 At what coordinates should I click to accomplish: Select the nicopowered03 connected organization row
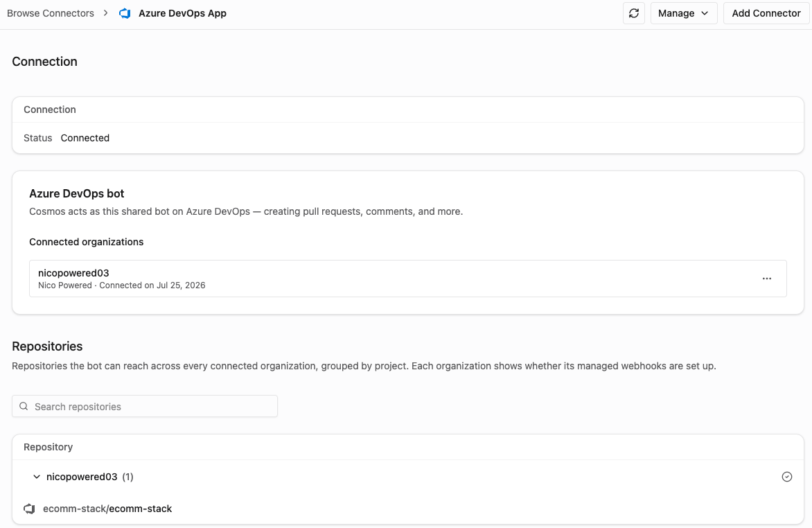point(407,279)
